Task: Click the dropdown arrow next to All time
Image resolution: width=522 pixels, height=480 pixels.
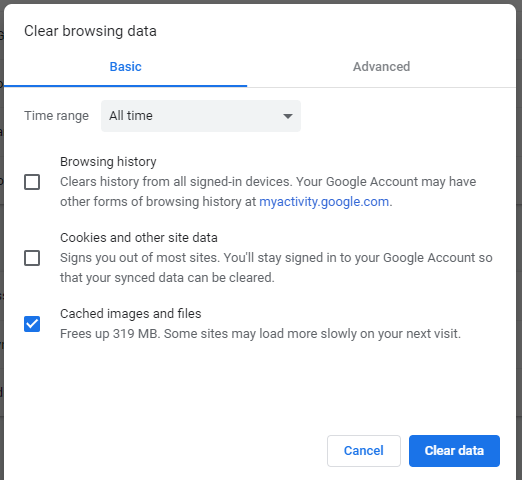Action: 288,116
